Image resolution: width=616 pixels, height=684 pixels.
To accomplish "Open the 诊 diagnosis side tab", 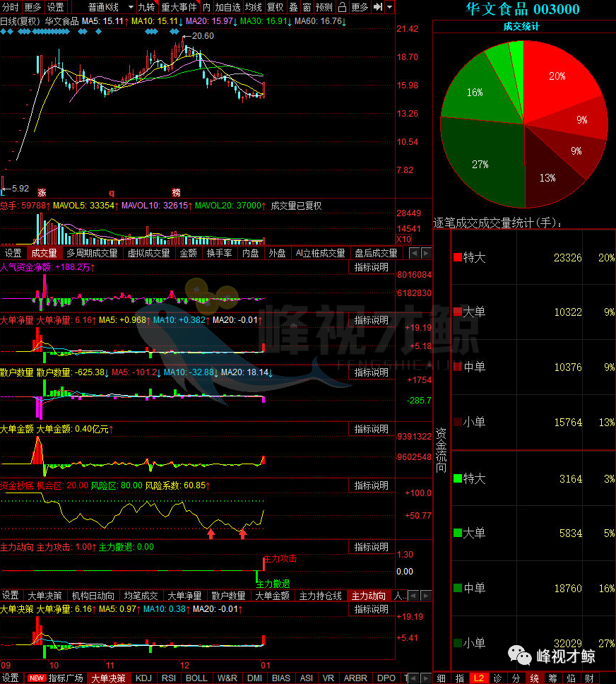I will (497, 678).
